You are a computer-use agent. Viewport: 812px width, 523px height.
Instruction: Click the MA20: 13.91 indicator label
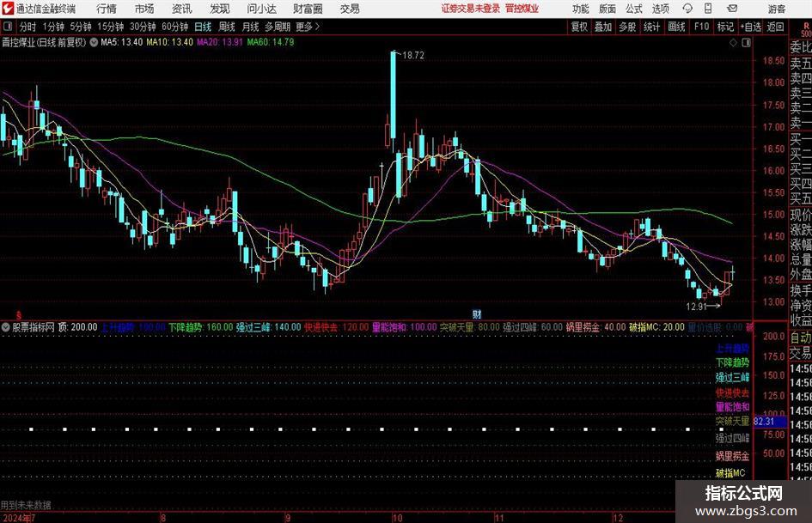point(220,42)
